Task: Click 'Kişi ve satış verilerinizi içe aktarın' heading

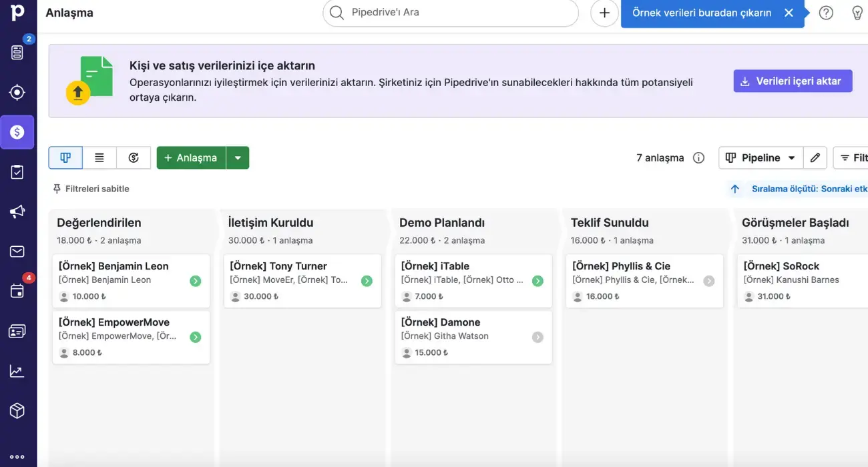Action: (x=222, y=65)
